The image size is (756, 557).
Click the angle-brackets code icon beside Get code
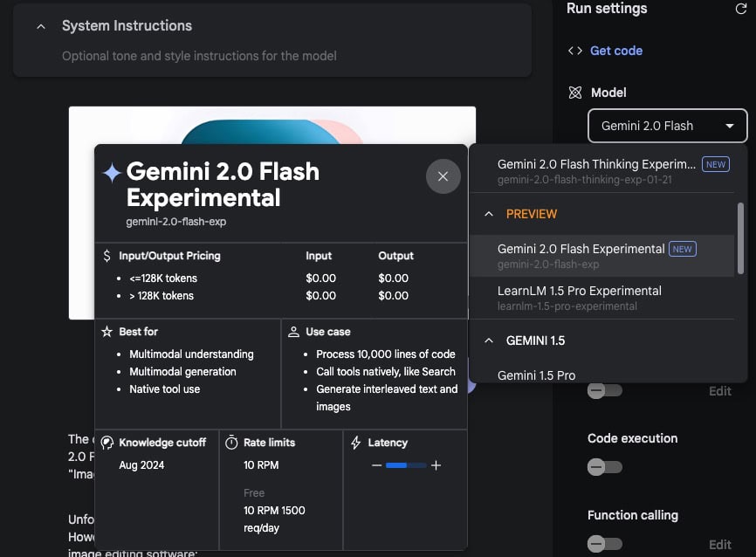[x=575, y=51]
